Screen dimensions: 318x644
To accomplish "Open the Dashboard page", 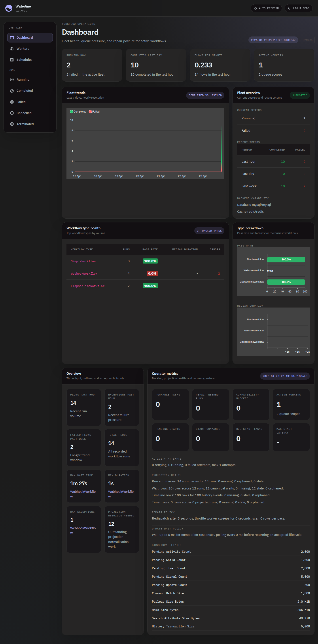I will pos(30,38).
